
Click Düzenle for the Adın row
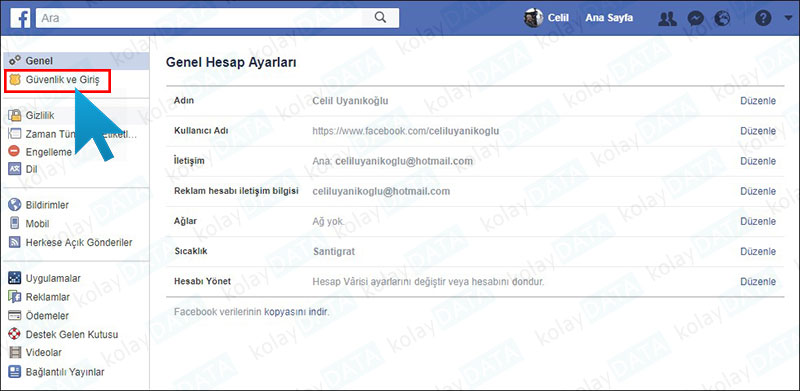point(758,101)
